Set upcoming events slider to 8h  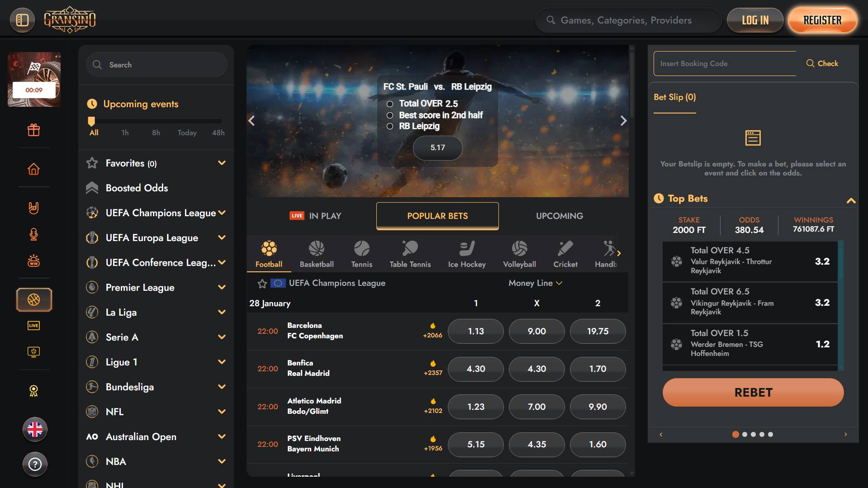coord(156,133)
